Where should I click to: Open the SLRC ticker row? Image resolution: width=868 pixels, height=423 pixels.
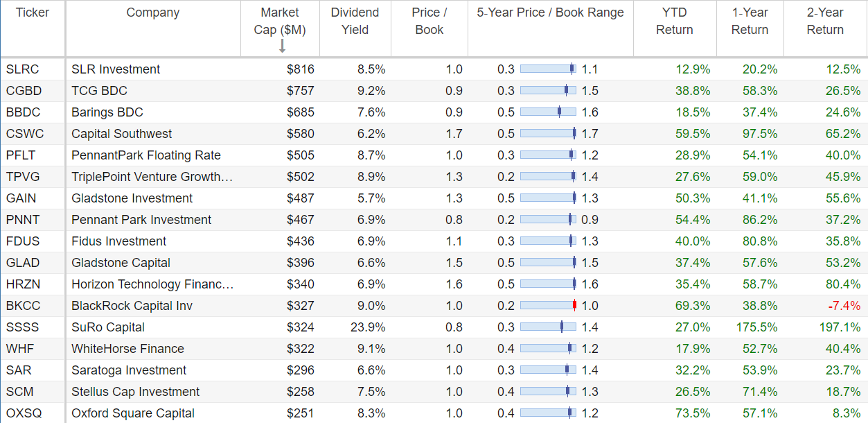coord(434,69)
